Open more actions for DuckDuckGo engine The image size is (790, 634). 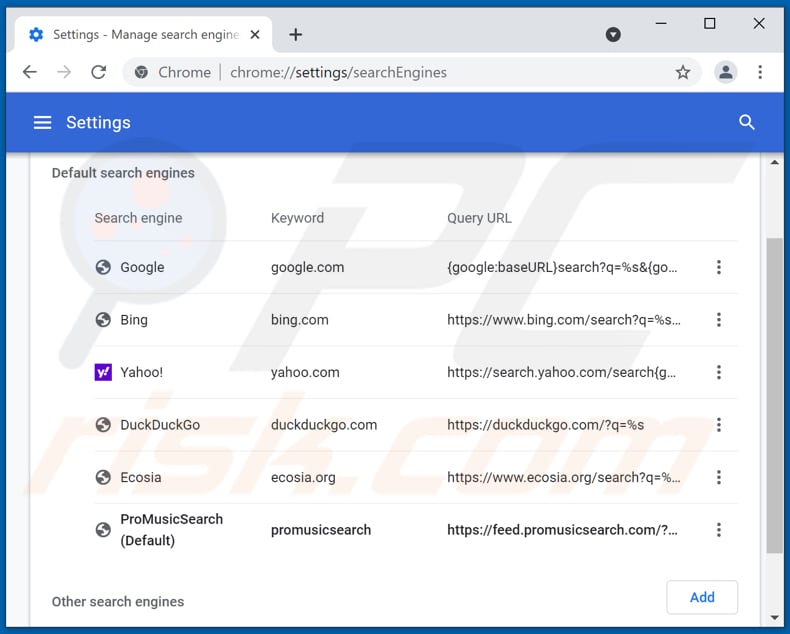718,425
